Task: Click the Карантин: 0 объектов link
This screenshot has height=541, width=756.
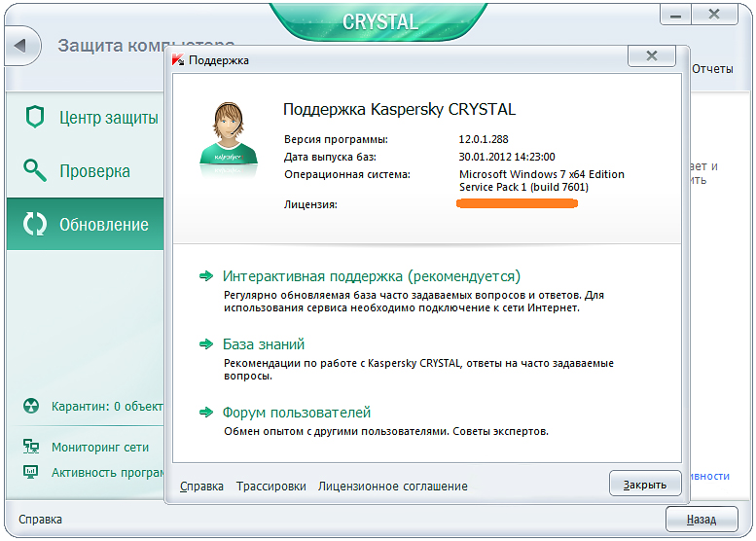Action: [107, 407]
